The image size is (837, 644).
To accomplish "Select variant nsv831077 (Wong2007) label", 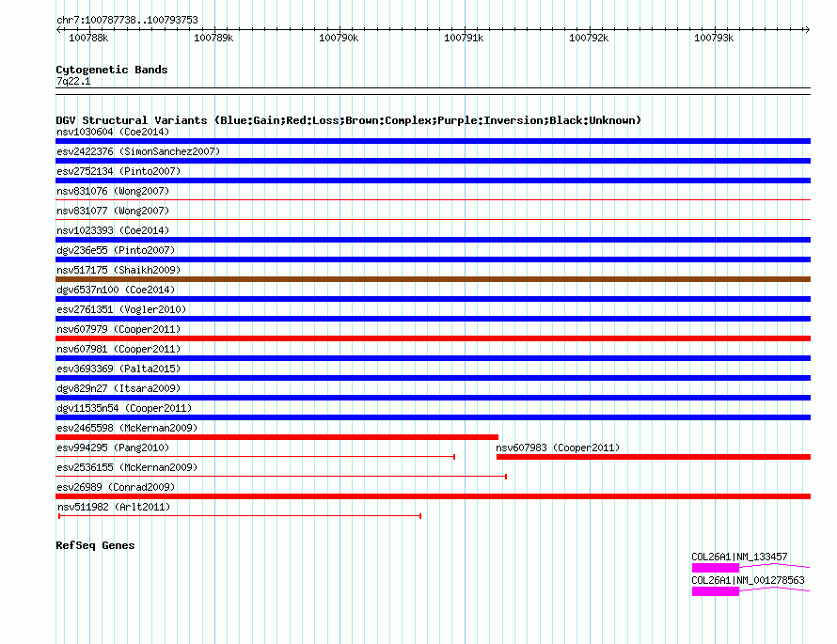I will tap(113, 211).
